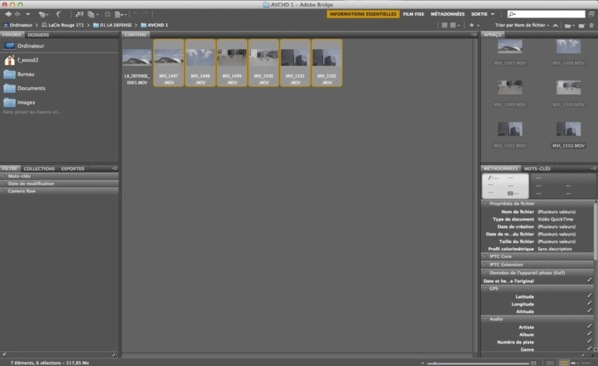Click the Open in Camera Raw icon
Viewport: 598px width, 366px height.
point(108,14)
